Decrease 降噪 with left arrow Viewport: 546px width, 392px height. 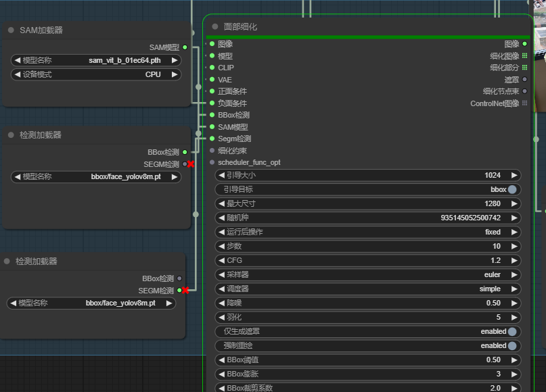(221, 303)
